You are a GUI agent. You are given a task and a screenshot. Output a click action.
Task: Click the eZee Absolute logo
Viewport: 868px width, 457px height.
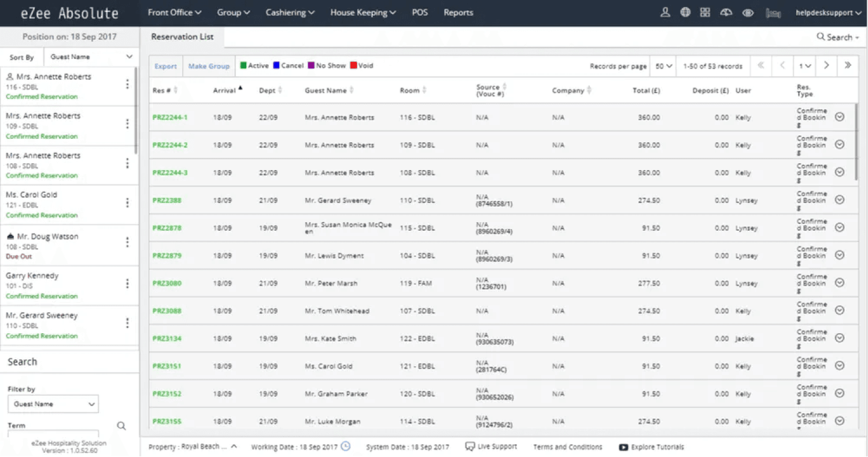coord(69,13)
